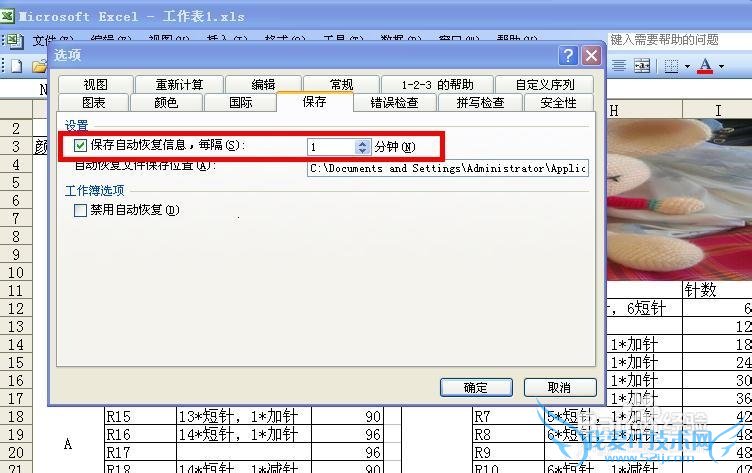Enable the 禁用自动恢复 checkbox
The width and height of the screenshot is (752, 473).
pyautogui.click(x=80, y=210)
